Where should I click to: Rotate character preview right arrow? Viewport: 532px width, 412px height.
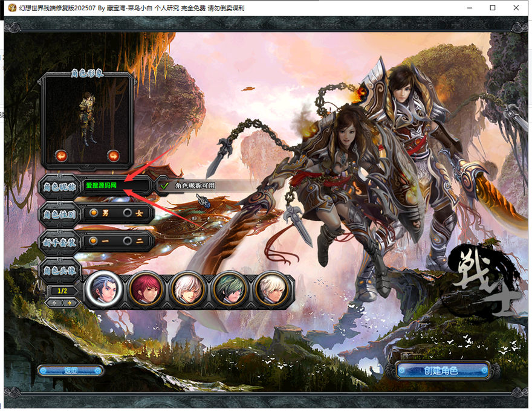coord(113,156)
